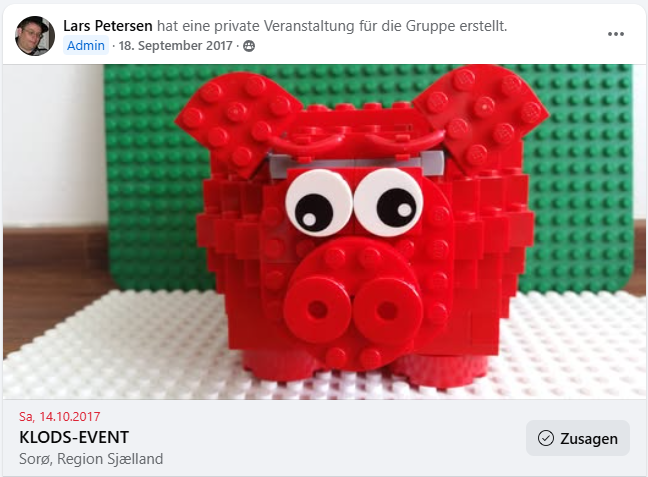The width and height of the screenshot is (648, 477).
Task: Open the KLODS-EVENT event title
Action: (74, 437)
